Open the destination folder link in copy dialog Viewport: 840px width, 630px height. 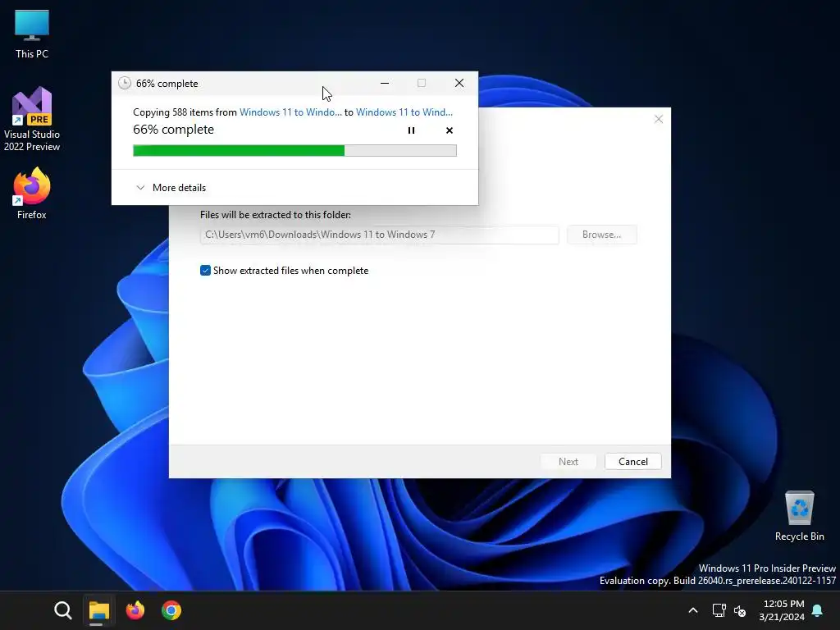point(404,112)
